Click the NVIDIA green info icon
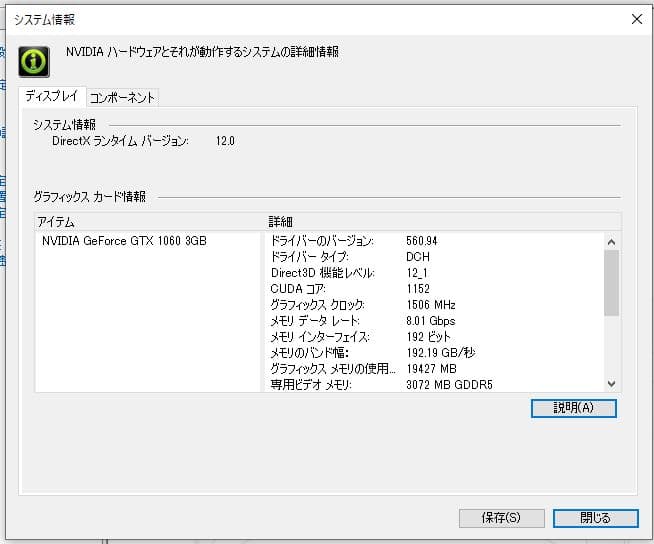Viewport: 654px width, 544px height. [x=34, y=62]
